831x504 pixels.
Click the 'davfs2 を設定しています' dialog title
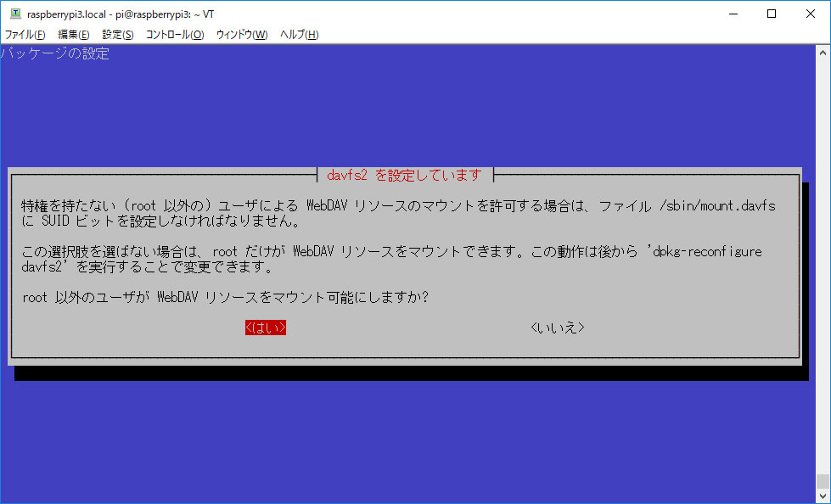(x=404, y=175)
